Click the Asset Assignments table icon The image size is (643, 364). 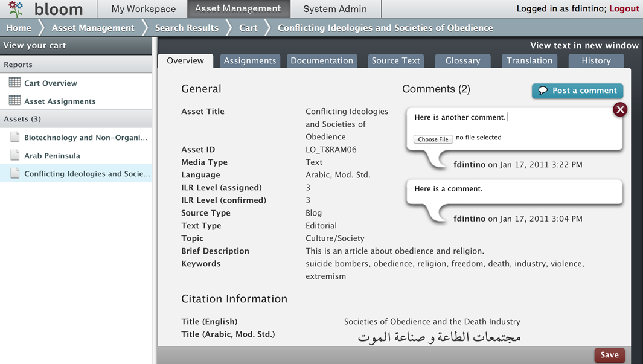pos(14,101)
